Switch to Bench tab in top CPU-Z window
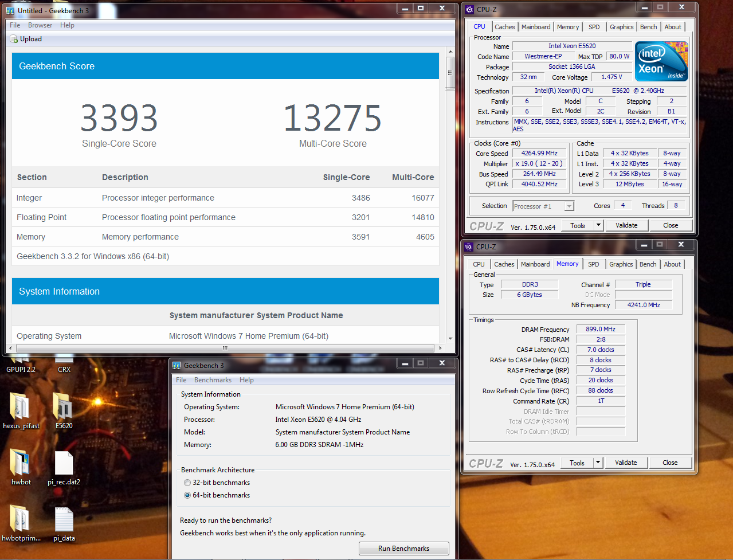Screen dimensions: 733x560 pyautogui.click(x=649, y=27)
